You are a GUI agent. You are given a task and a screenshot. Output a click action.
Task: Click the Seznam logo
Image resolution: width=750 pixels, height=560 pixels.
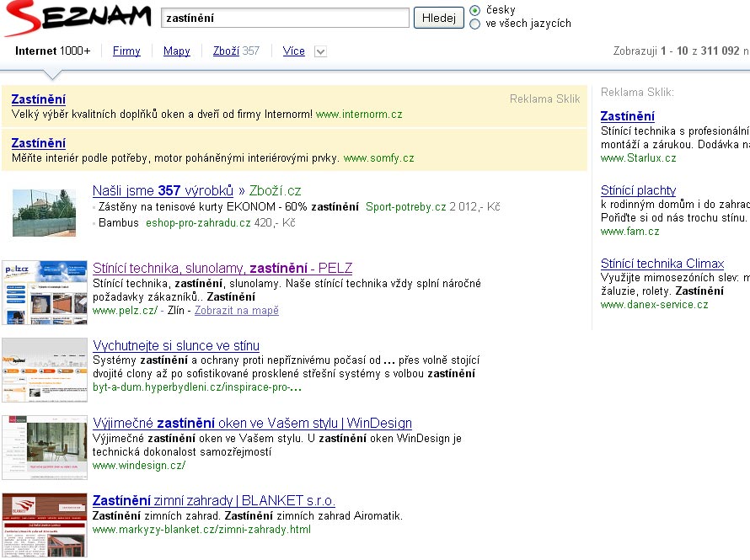point(78,19)
